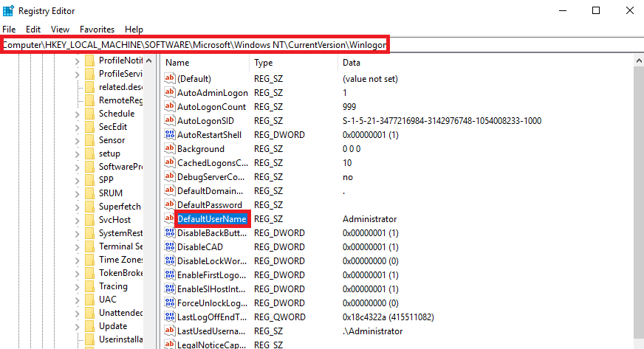Click the folder icon next to Tracing
Viewport: 644px width, 349px height.
pyautogui.click(x=89, y=286)
